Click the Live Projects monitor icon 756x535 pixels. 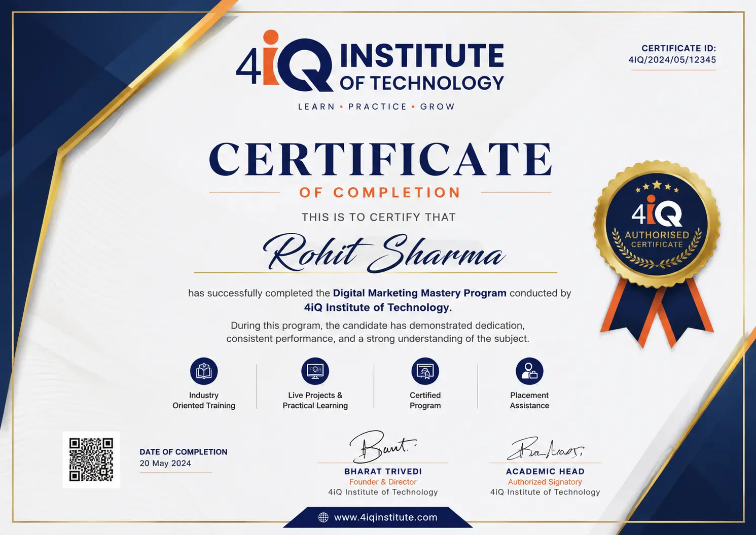[x=315, y=371]
